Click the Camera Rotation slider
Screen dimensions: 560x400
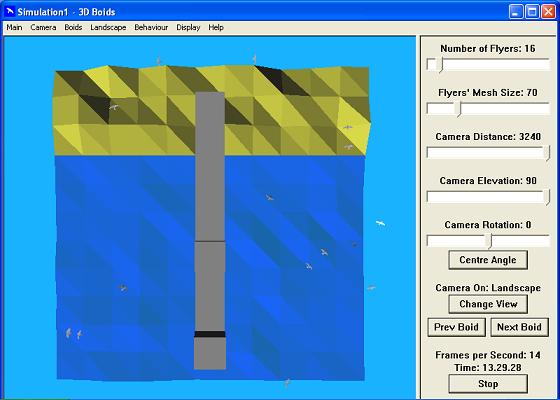pos(488,241)
